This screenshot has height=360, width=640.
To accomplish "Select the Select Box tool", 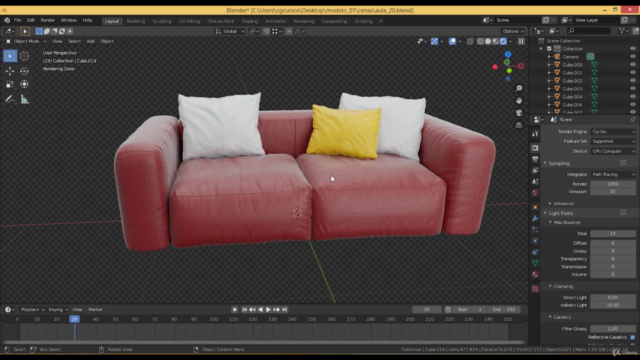I will [10, 56].
